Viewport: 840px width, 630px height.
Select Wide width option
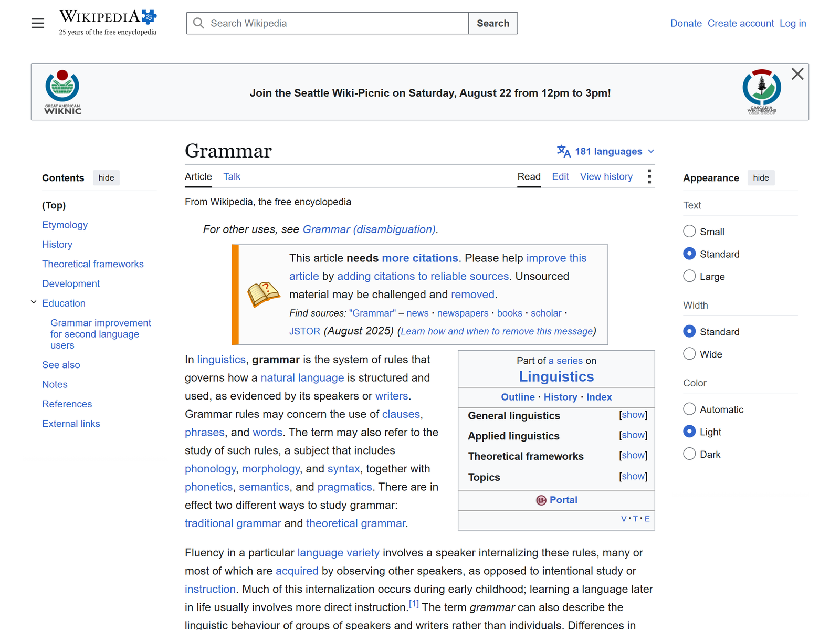(689, 354)
